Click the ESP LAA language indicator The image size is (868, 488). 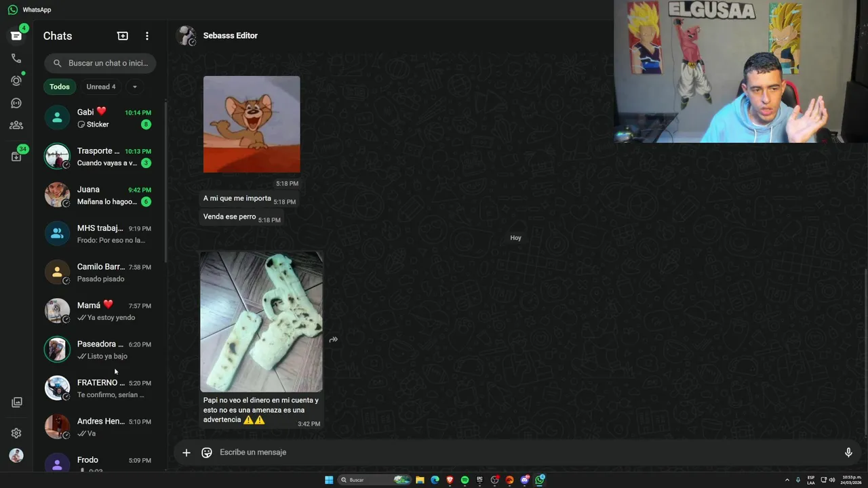[811, 480]
